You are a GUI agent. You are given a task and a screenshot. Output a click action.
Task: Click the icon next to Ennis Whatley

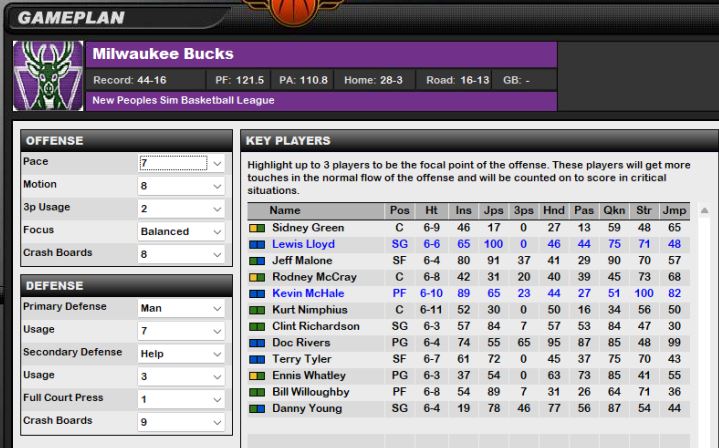click(257, 376)
